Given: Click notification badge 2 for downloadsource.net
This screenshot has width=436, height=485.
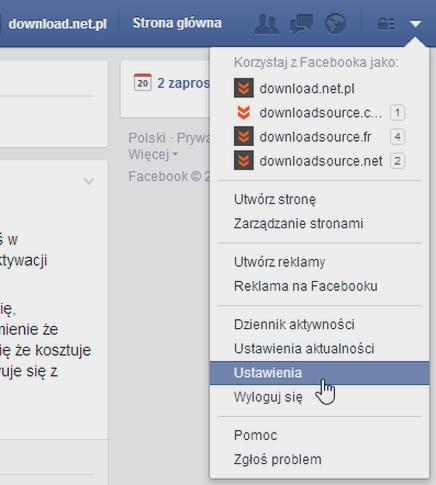Looking at the screenshot, I should coord(397,161).
